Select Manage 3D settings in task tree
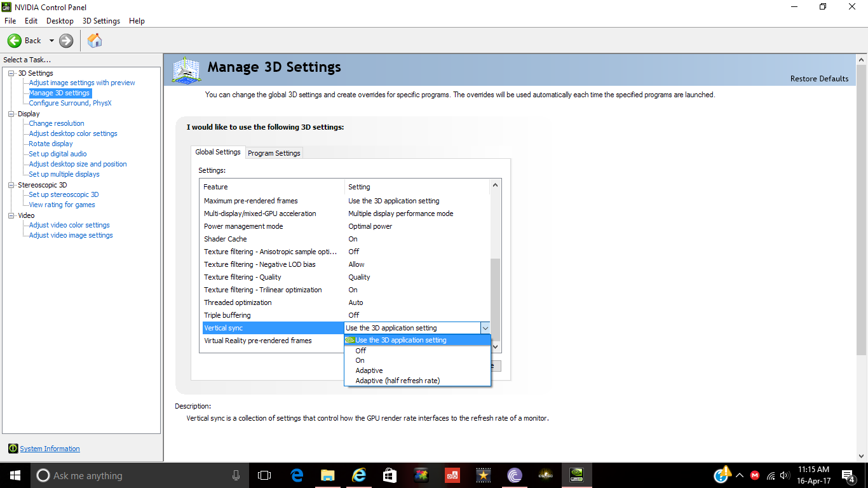 pos(59,93)
